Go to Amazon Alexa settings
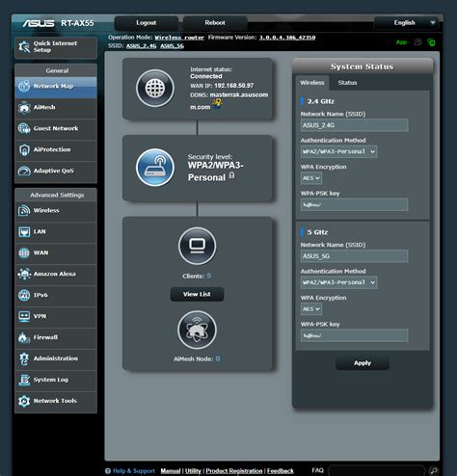Image resolution: width=457 pixels, height=476 pixels. tap(56, 274)
